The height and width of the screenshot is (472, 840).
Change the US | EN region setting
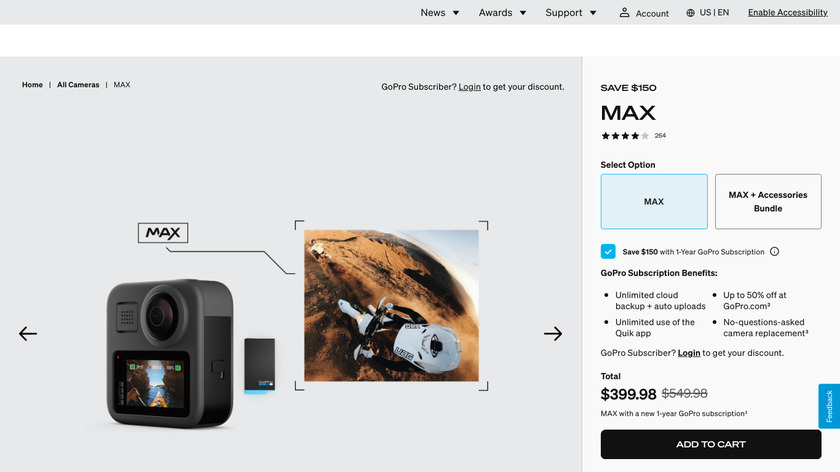coord(714,12)
